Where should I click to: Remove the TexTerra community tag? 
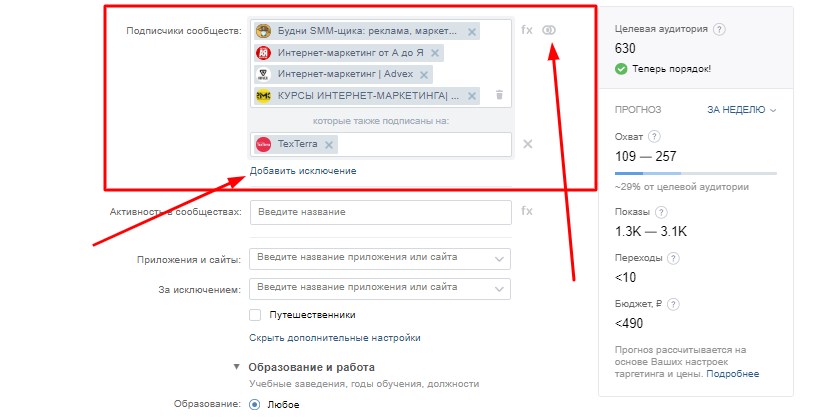[x=329, y=145]
